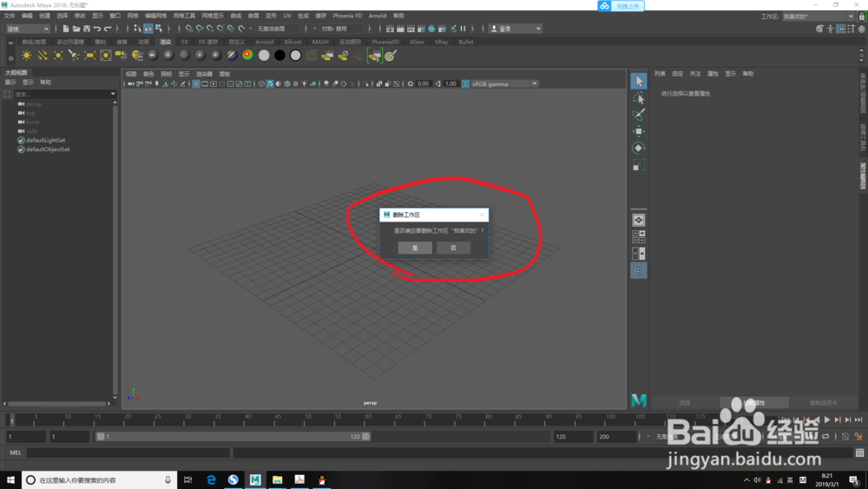This screenshot has width=868, height=489.
Task: Switch to the single pane layout button
Action: [638, 220]
